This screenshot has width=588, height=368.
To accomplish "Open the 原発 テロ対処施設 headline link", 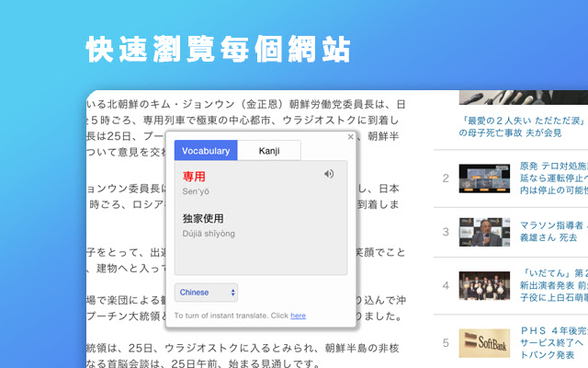I will [554, 178].
